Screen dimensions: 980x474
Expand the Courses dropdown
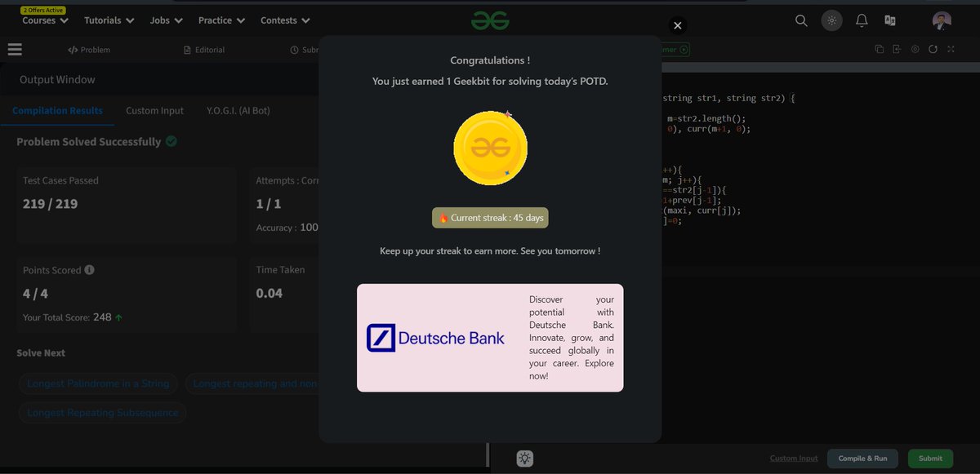coord(45,20)
